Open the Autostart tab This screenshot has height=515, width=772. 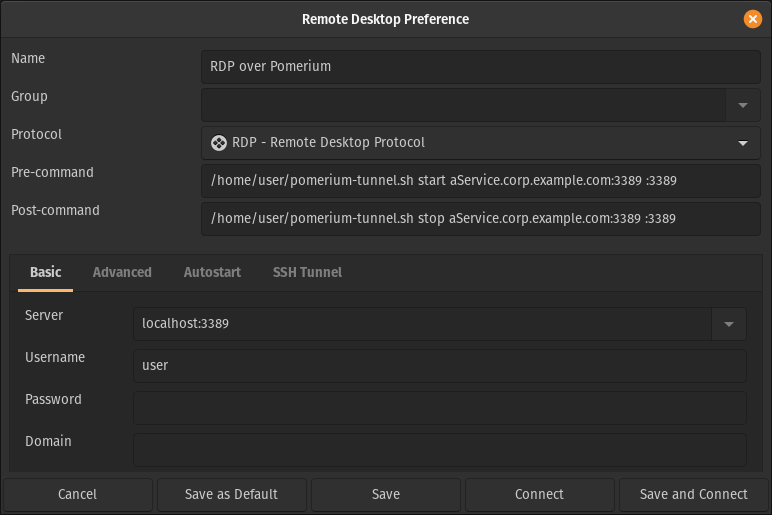coord(212,272)
